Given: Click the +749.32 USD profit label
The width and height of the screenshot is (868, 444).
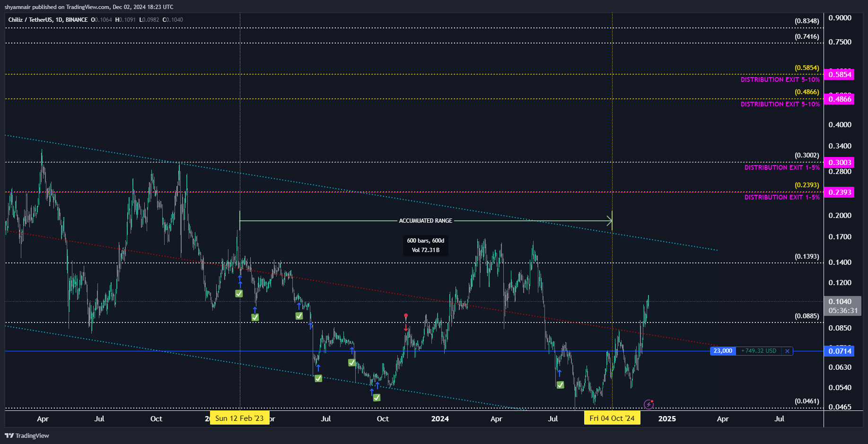Looking at the screenshot, I should 759,351.
